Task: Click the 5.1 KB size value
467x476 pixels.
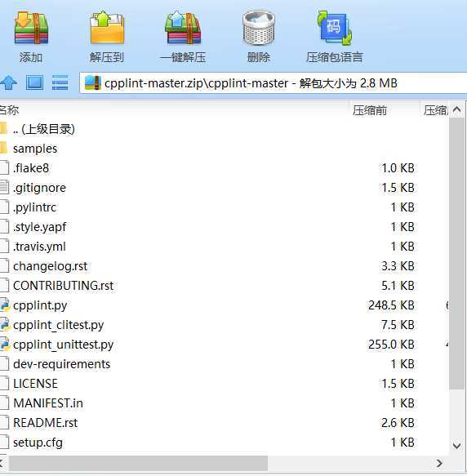Action: pos(398,286)
